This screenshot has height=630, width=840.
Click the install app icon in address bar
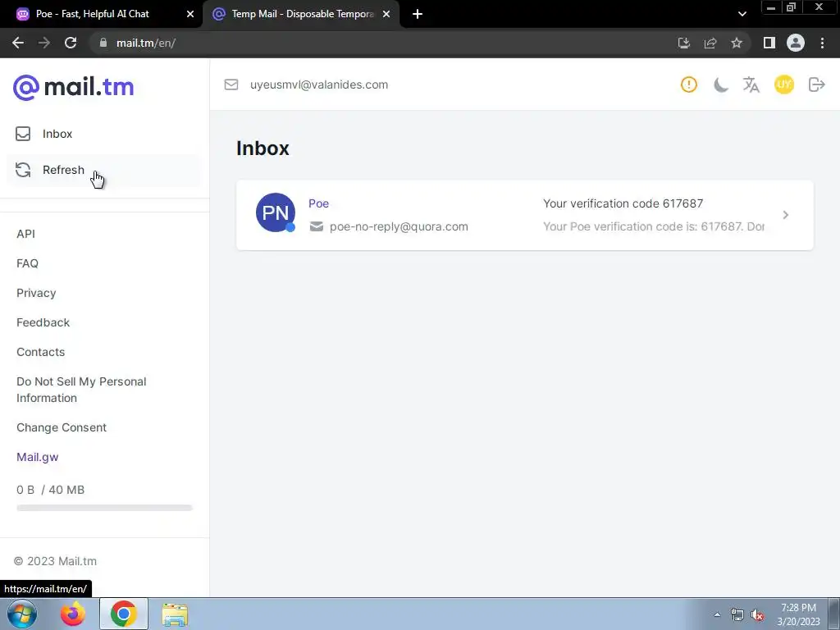tap(683, 43)
